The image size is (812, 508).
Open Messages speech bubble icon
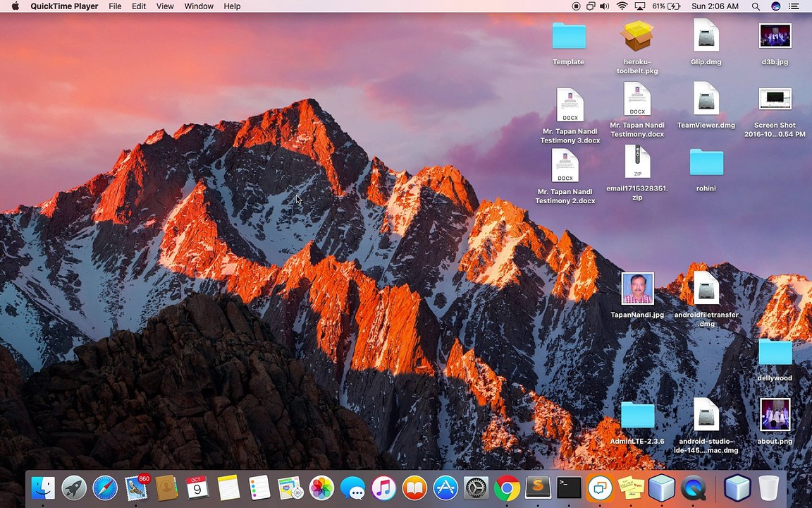point(352,488)
